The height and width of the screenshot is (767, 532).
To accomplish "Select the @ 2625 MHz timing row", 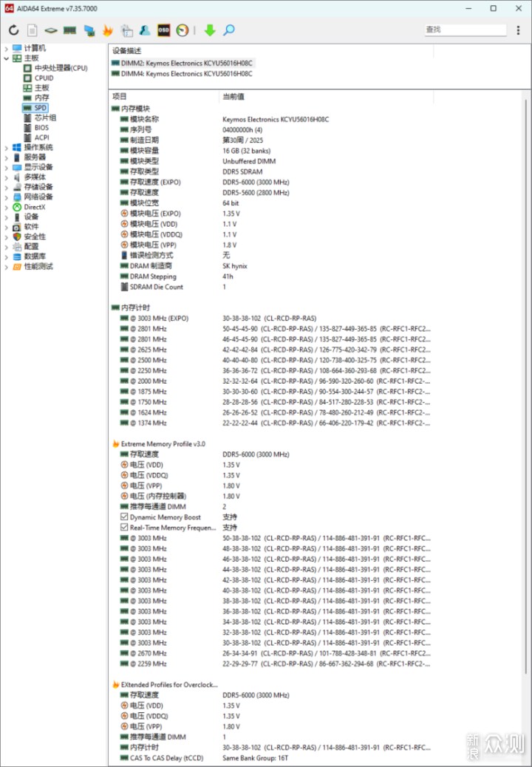I will coord(276,350).
